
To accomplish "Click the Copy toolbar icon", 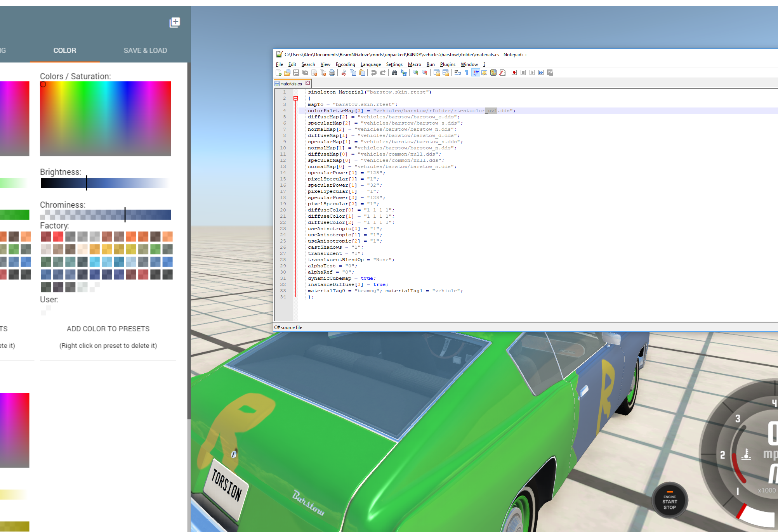I will [353, 73].
